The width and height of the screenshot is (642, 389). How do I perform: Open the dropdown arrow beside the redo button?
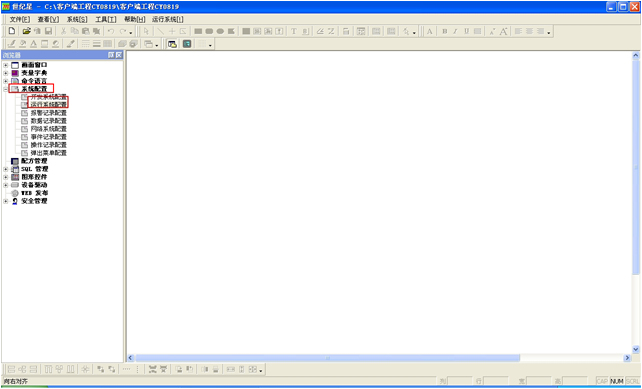click(131, 32)
